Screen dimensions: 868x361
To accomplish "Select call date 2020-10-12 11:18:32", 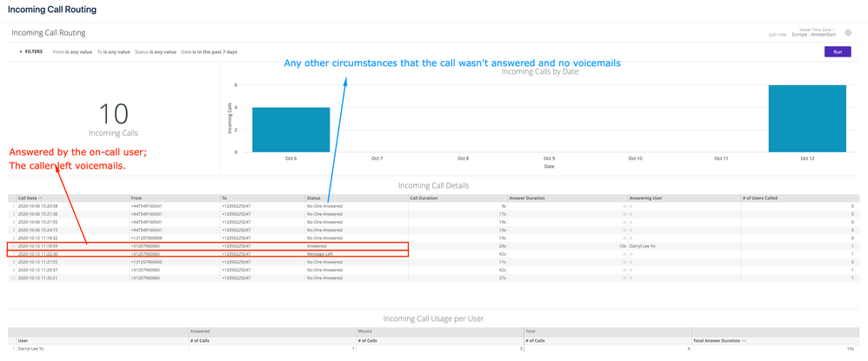I will 38,237.
